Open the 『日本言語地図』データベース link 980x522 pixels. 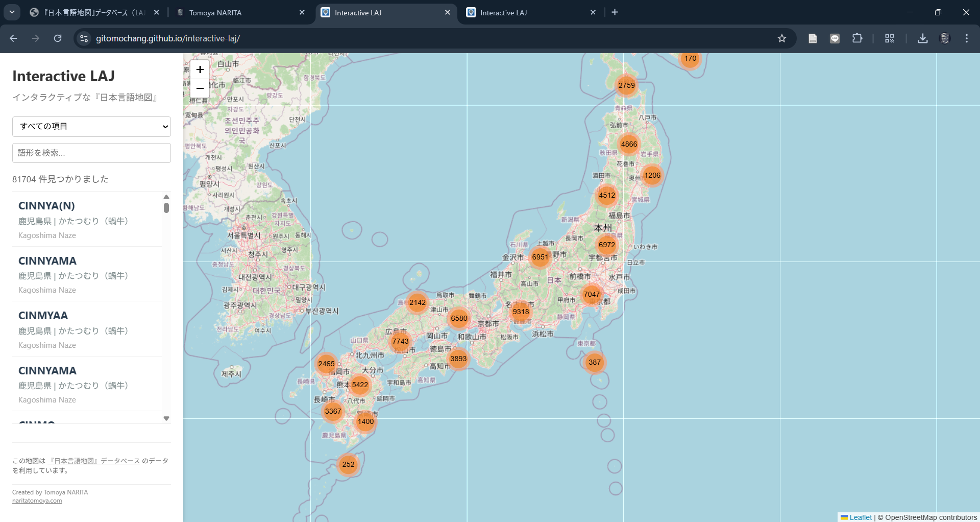[94, 461]
